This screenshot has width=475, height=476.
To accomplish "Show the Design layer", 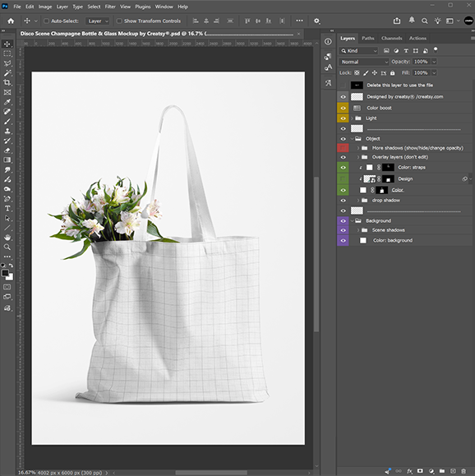I will (x=343, y=178).
